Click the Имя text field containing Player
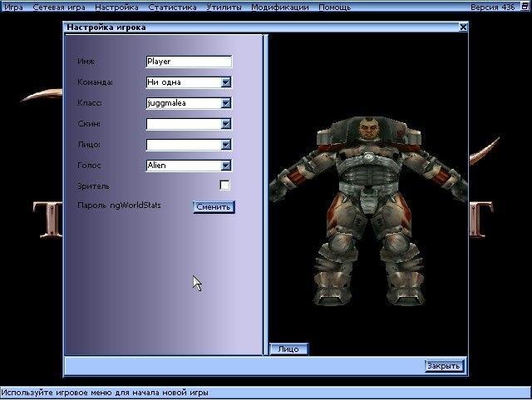Image resolution: width=532 pixels, height=401 pixels. click(x=189, y=62)
